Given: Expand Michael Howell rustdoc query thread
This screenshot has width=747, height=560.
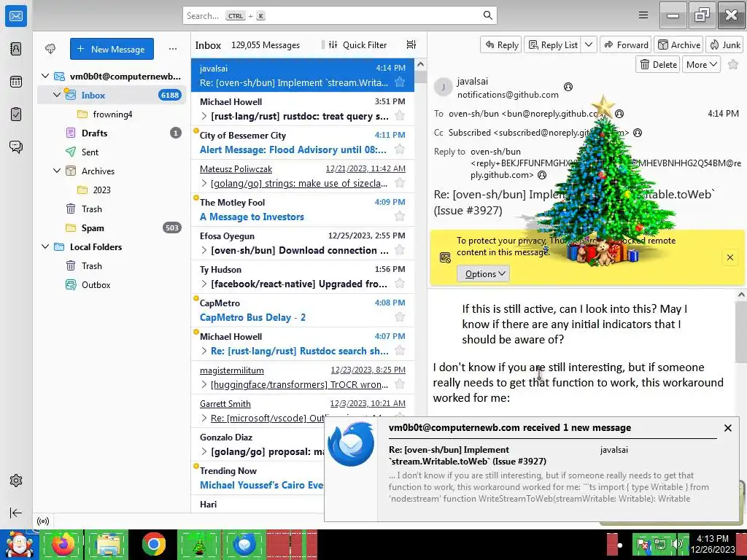Looking at the screenshot, I should pos(204,116).
